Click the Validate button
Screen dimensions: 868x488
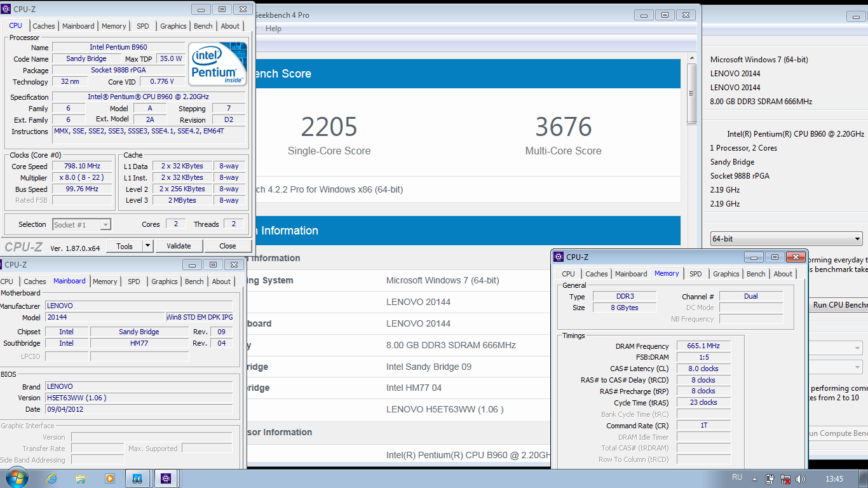coord(179,246)
